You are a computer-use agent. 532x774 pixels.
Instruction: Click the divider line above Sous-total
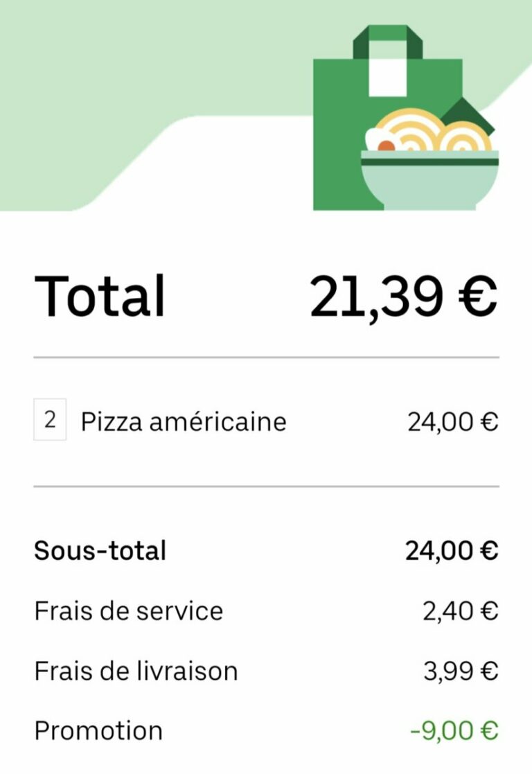click(267, 486)
